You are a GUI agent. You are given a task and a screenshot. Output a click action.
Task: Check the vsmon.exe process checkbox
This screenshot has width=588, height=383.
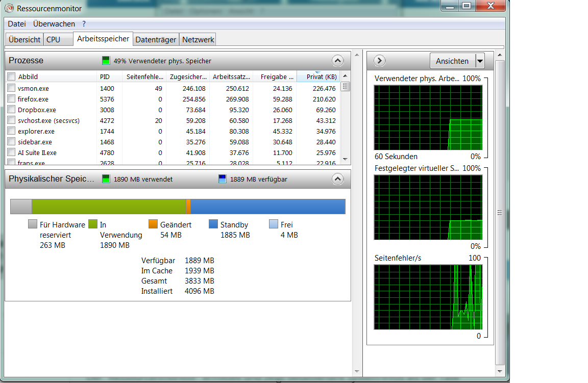(x=11, y=88)
